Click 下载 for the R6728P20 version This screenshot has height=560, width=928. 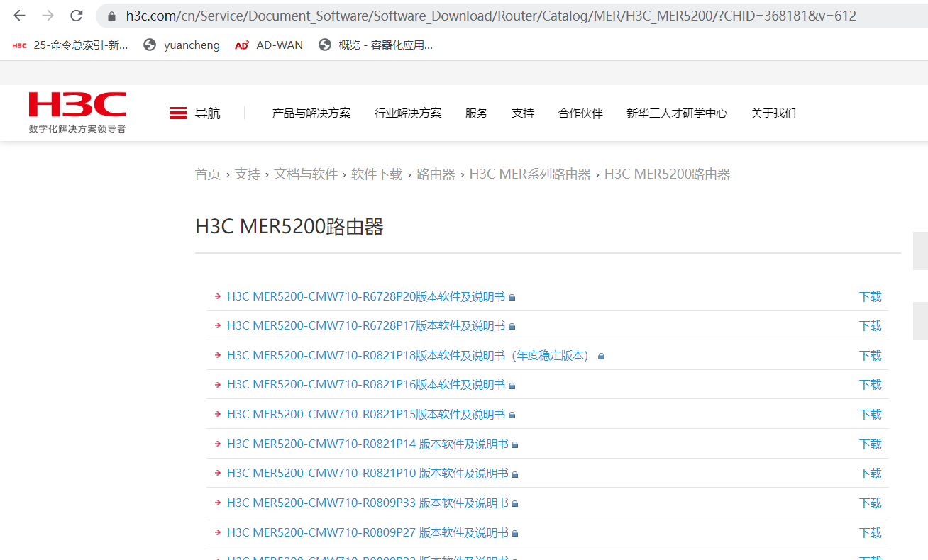tap(870, 297)
